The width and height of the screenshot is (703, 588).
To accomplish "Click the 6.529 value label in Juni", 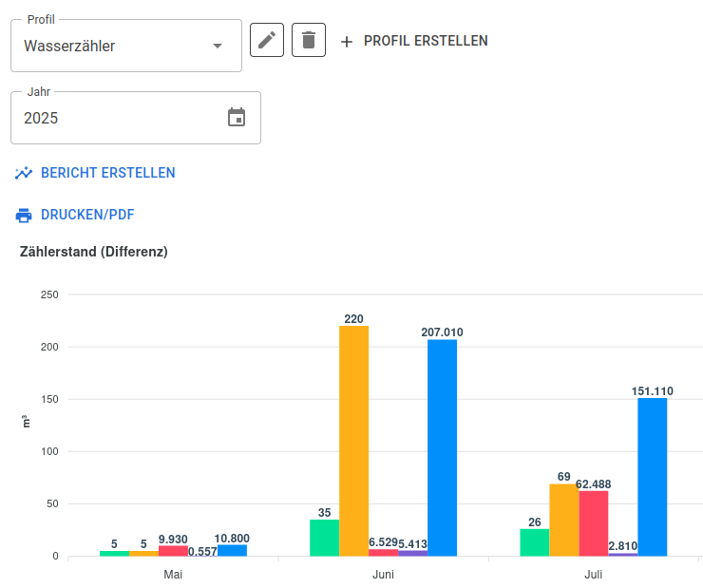I will click(384, 542).
